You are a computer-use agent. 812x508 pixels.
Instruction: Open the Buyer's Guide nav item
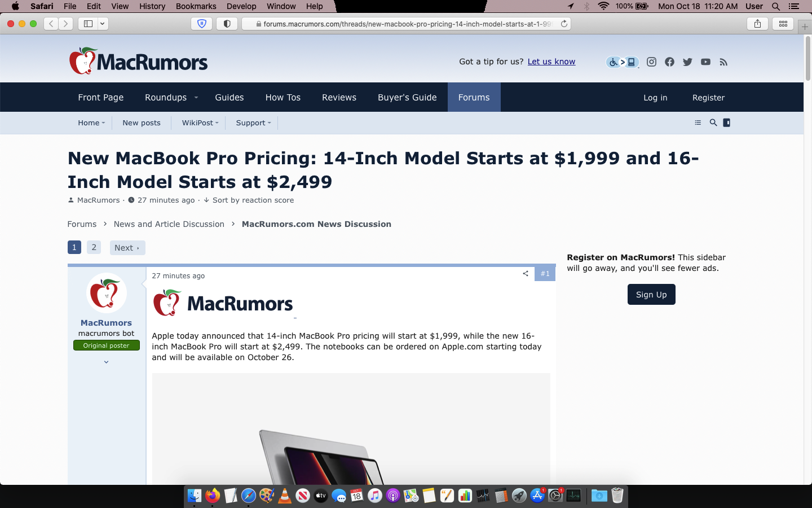click(407, 97)
